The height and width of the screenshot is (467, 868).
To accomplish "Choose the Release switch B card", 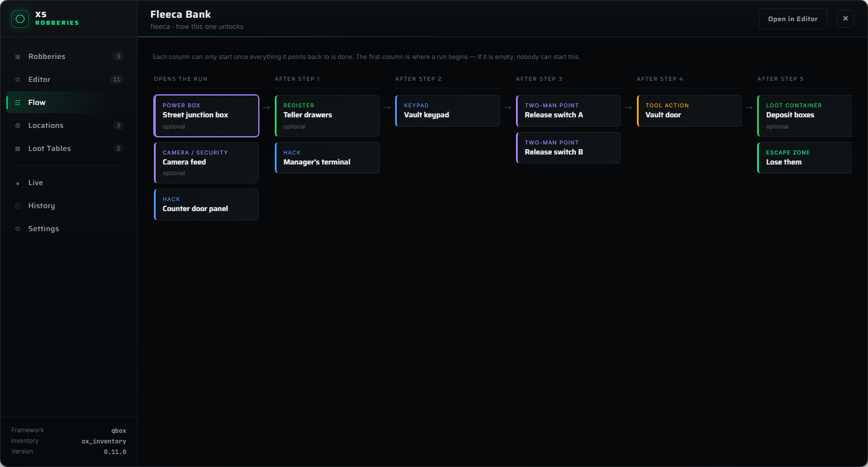I will point(568,147).
